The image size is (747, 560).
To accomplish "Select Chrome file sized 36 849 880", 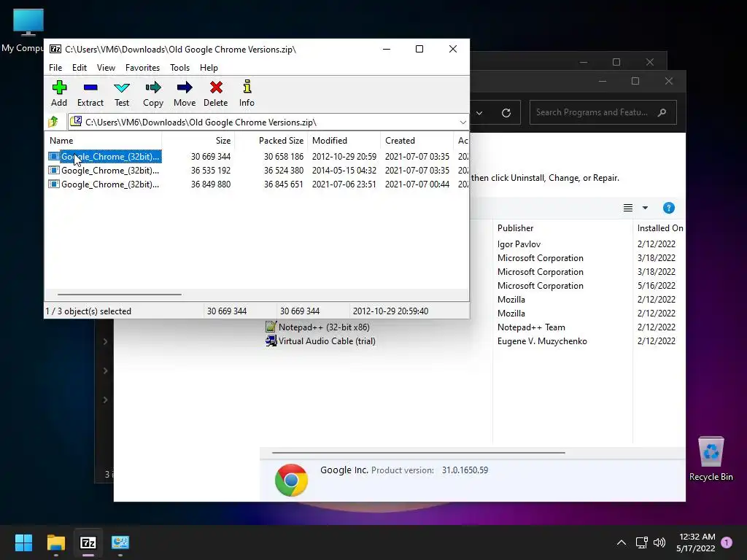I will coord(258,184).
